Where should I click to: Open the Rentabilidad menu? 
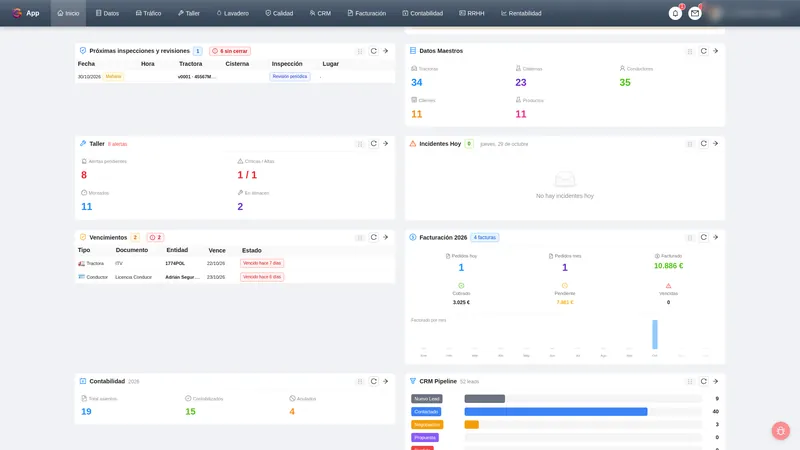coord(521,13)
